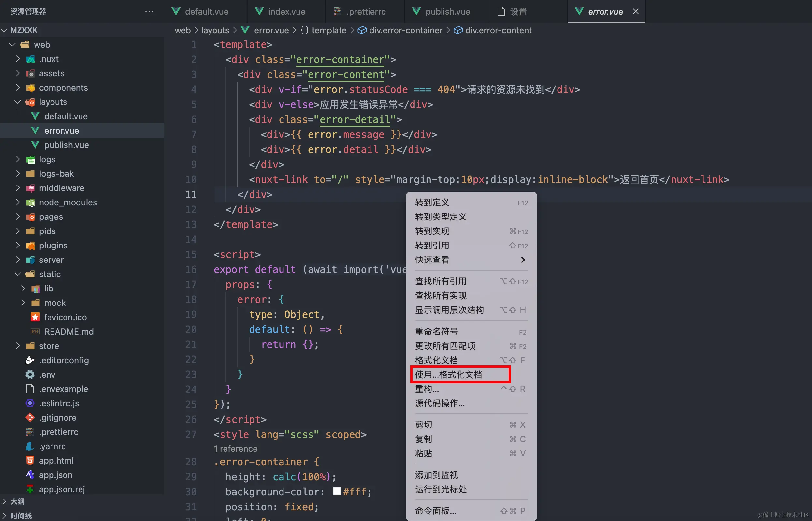Open 命令面板... from context menu
The image size is (812, 521).
click(x=471, y=511)
